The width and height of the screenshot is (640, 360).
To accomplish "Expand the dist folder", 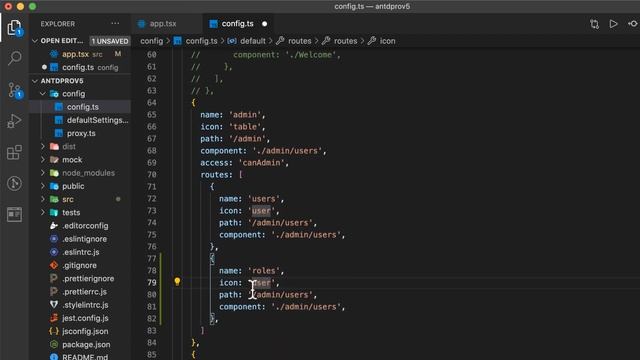I will coord(43,147).
